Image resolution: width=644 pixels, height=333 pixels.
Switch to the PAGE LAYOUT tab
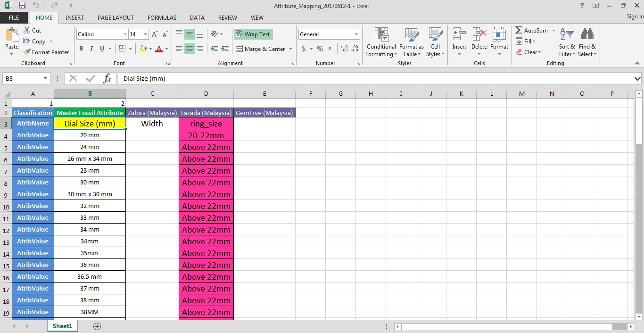[x=116, y=17]
